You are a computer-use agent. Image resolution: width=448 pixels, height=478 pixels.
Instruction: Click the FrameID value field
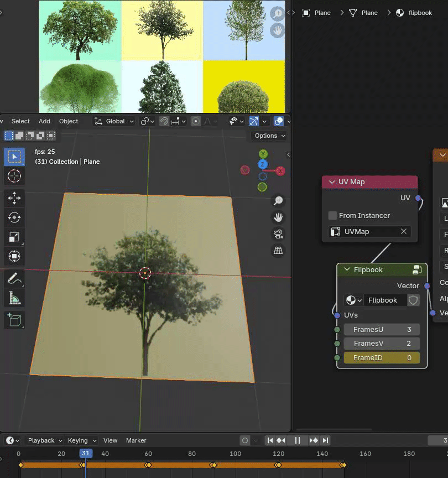pos(382,358)
